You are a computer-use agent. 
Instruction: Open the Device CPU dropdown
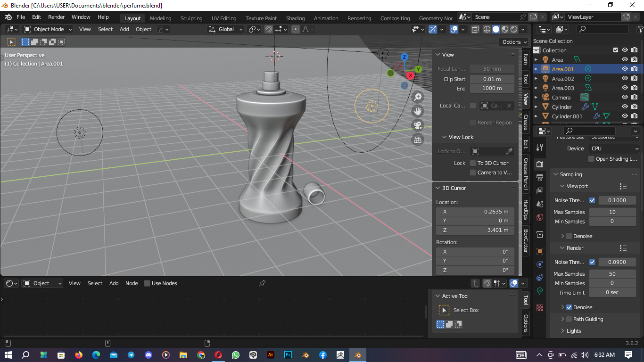click(614, 148)
